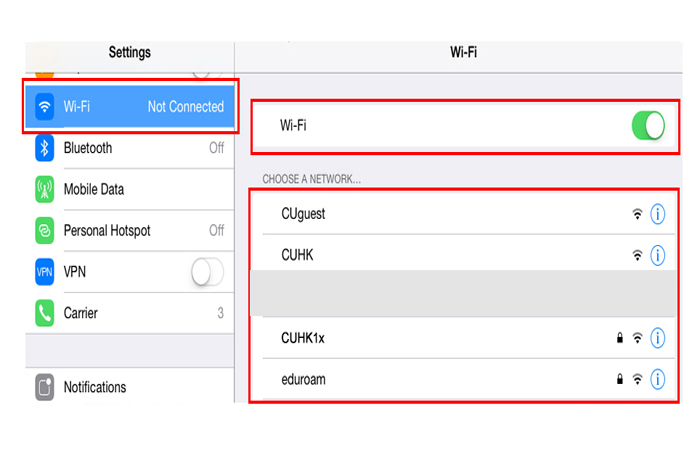Click the blue VPN icon
Image resolution: width=700 pixels, height=466 pixels.
pos(45,272)
